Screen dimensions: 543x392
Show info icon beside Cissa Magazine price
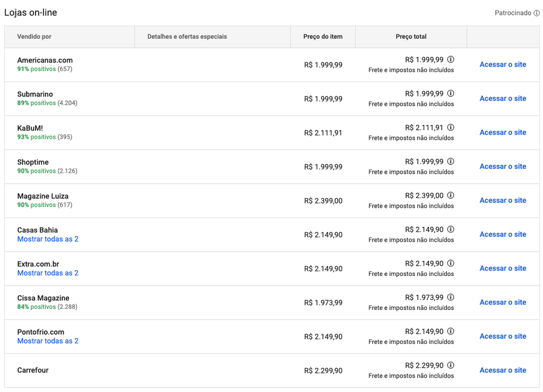point(451,297)
